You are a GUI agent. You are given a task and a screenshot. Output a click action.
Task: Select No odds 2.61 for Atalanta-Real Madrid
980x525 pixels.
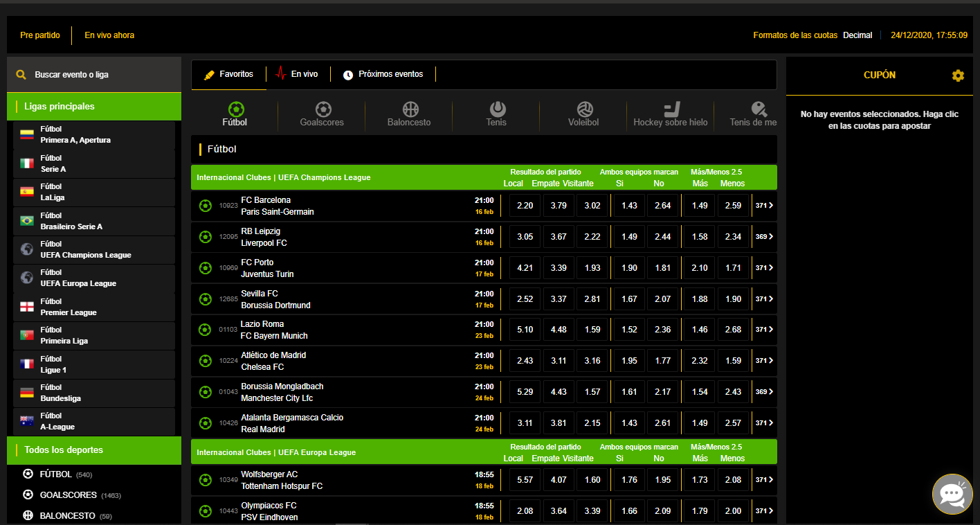click(663, 423)
